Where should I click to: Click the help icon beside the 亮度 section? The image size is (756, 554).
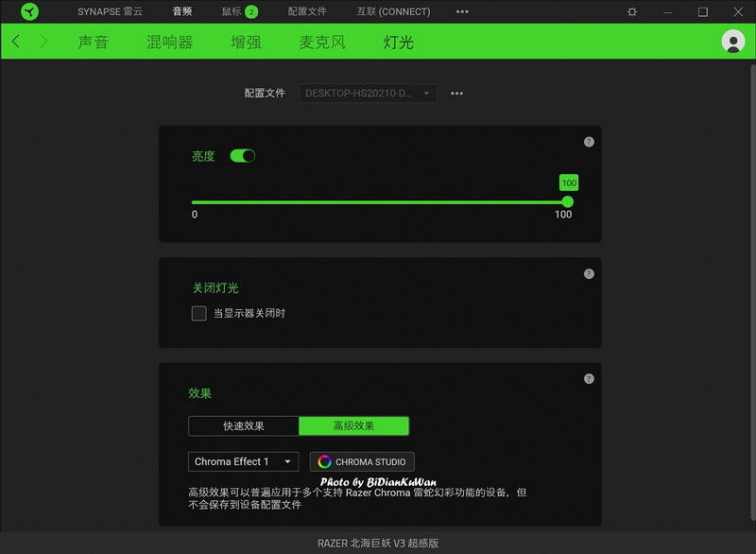pos(588,141)
